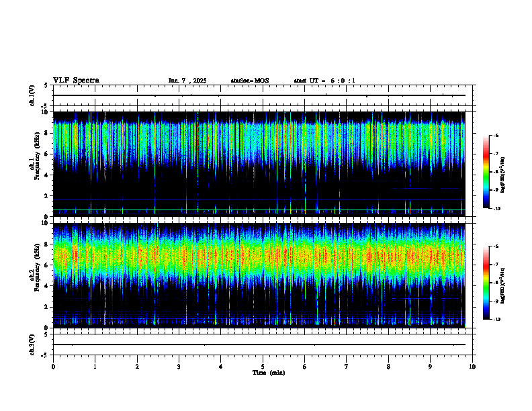Screen dimensions: 532x411
Task: Click the "2" kHz tick of ch.1 spectrogram
Action: (47, 196)
